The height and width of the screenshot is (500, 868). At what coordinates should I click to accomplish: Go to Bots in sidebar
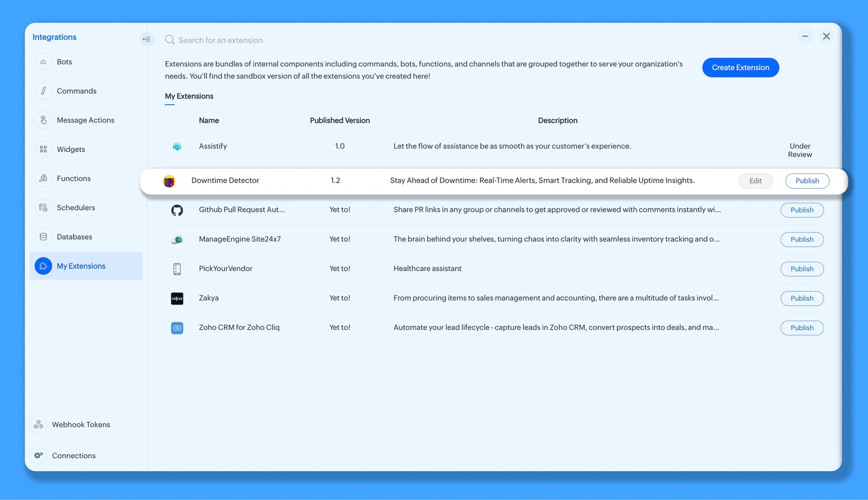(x=64, y=62)
